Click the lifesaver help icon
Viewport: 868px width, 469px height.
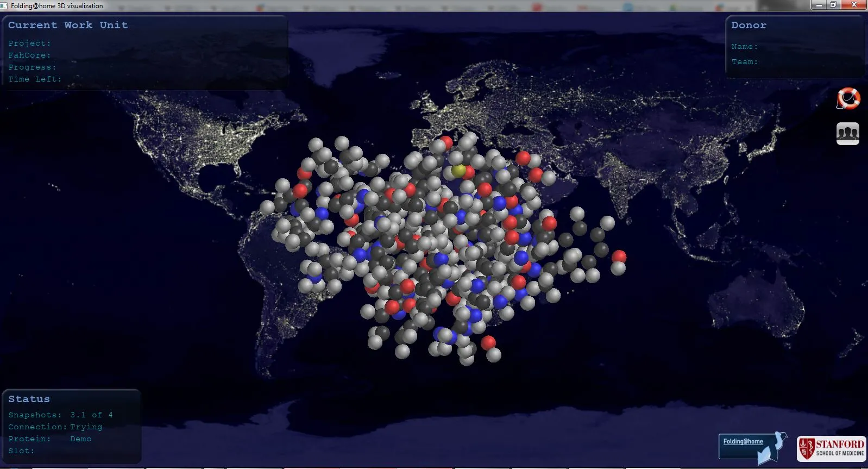[848, 98]
